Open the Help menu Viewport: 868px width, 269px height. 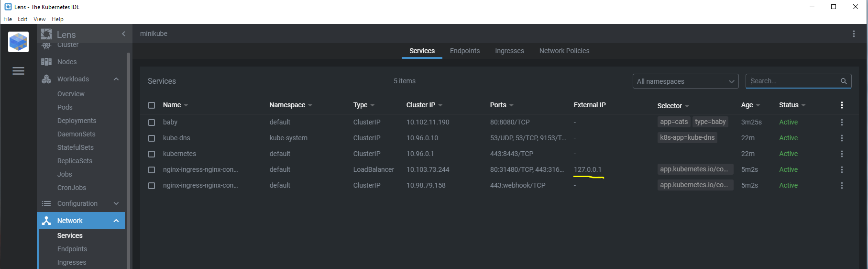point(57,19)
